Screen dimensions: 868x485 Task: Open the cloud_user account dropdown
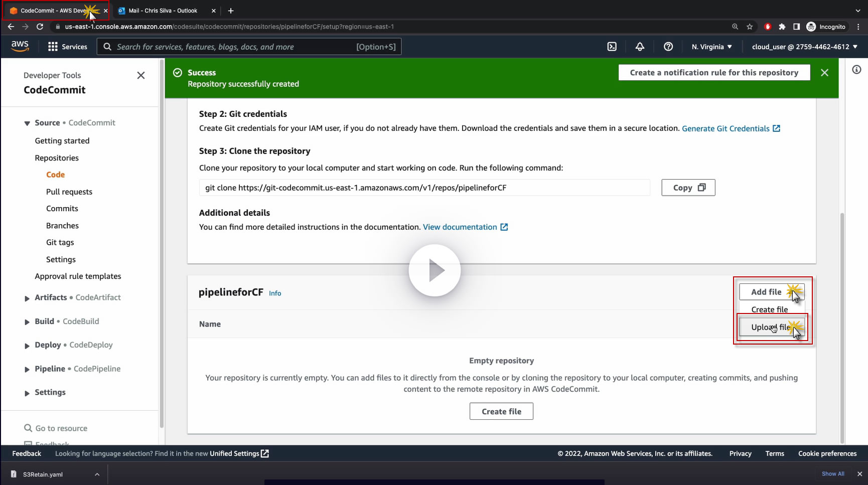click(x=804, y=47)
